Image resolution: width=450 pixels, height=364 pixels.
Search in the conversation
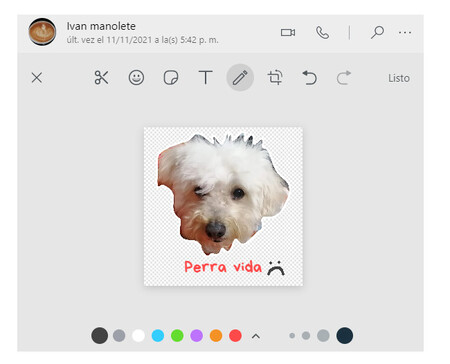coord(377,33)
